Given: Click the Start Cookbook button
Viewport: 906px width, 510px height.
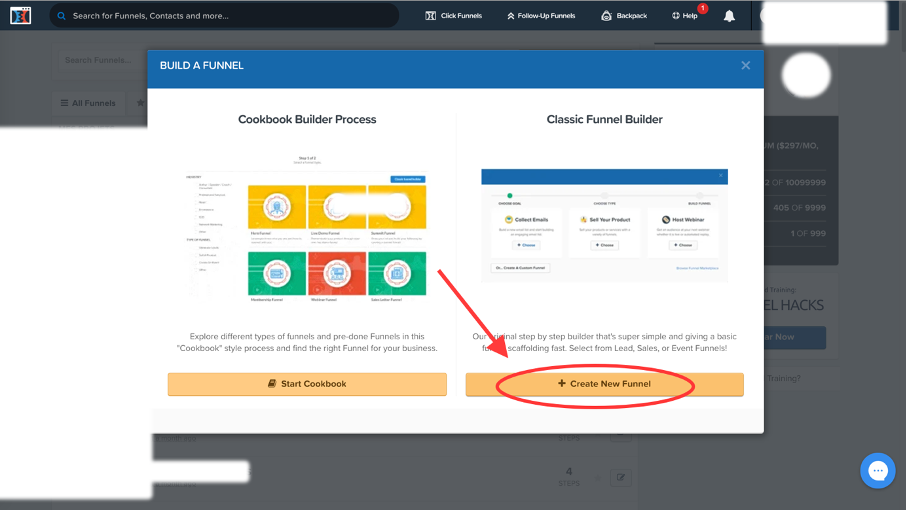Looking at the screenshot, I should click(x=307, y=384).
